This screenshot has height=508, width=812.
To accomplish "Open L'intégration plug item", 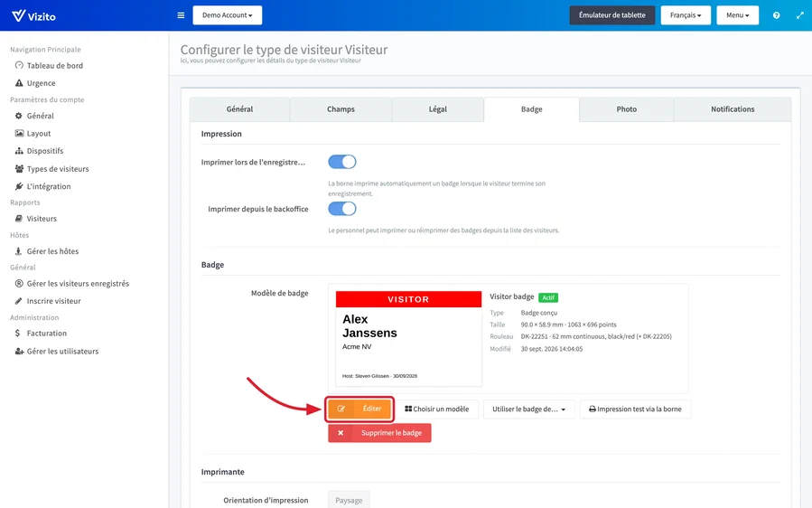I will pos(49,186).
